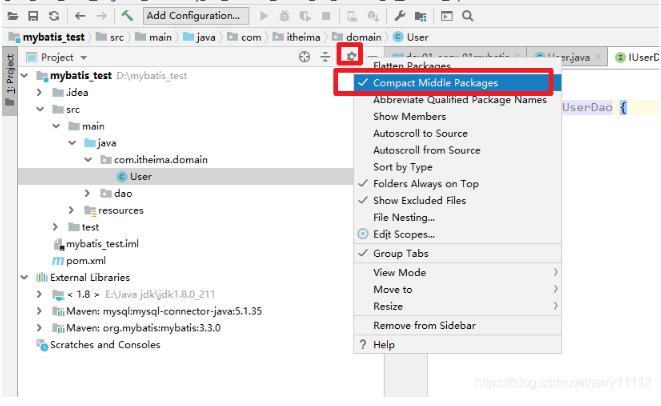661x406 pixels.
Task: Expand the 1.8 JDK library node
Action: tap(40, 294)
